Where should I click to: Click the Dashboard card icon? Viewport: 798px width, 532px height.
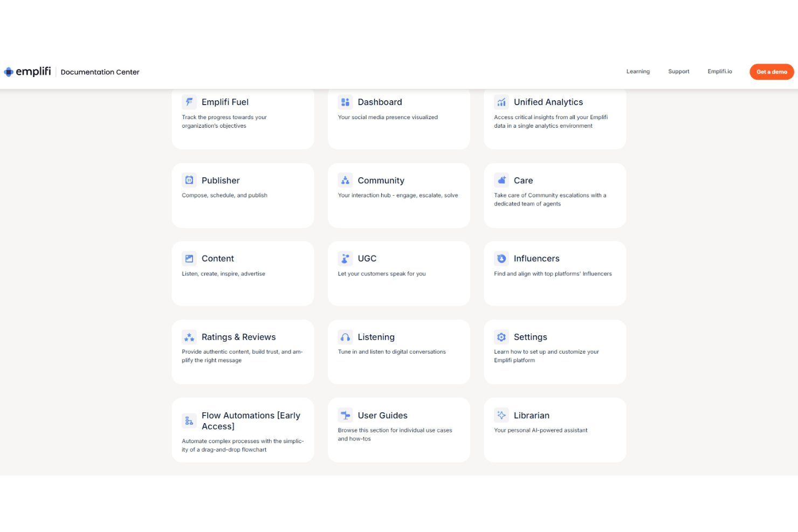point(345,102)
